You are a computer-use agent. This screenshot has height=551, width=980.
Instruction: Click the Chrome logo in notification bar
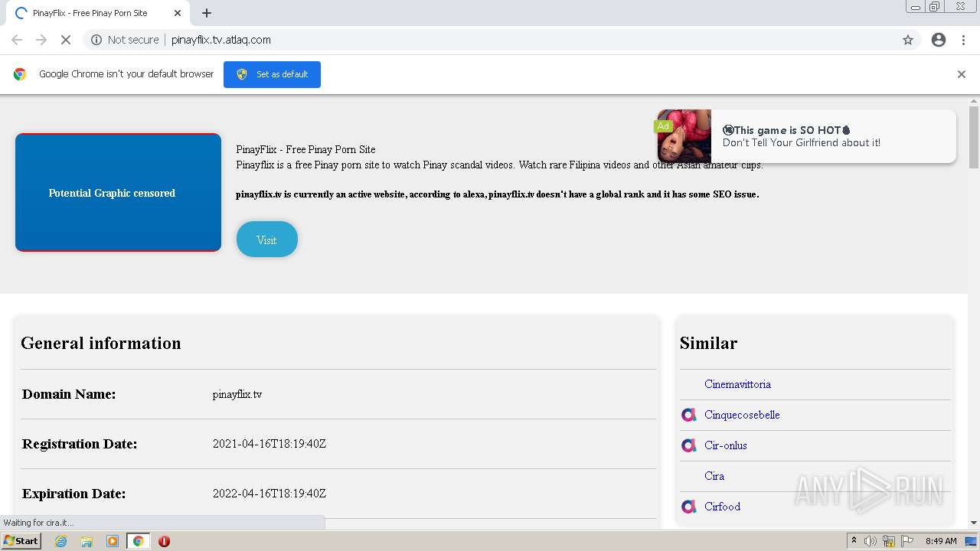point(20,74)
